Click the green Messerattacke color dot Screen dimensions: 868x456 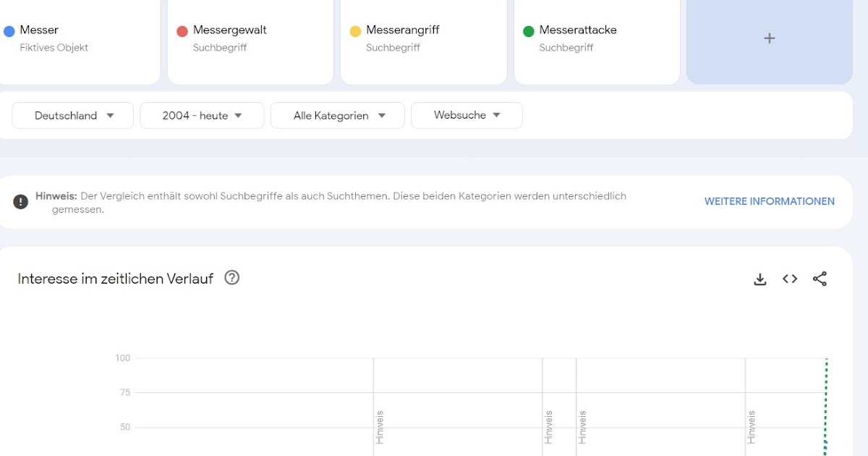pyautogui.click(x=529, y=31)
